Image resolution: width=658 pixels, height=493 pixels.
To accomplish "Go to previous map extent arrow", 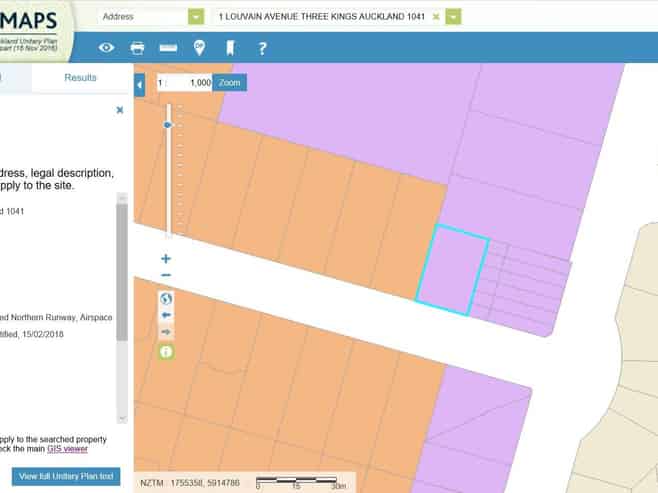I will 166,315.
